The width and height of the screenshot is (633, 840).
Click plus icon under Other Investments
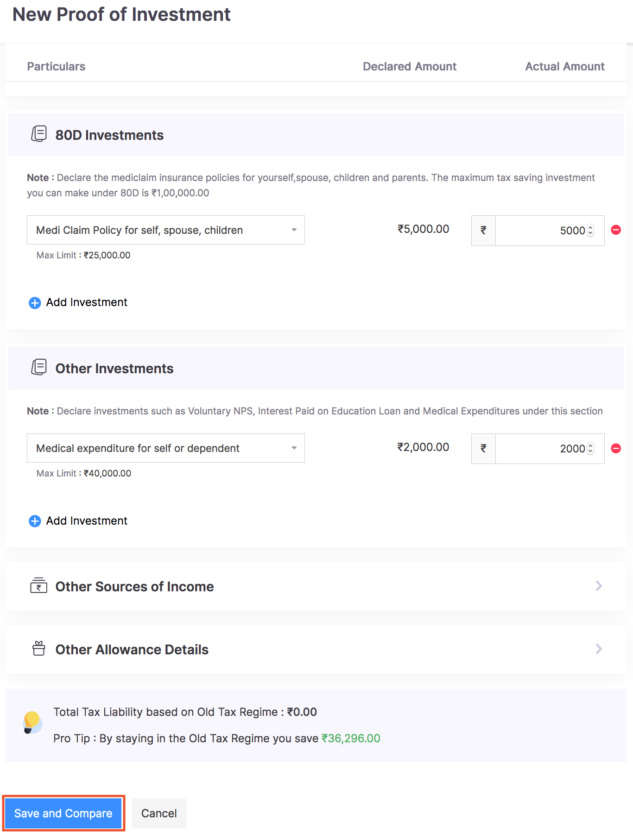(x=35, y=521)
